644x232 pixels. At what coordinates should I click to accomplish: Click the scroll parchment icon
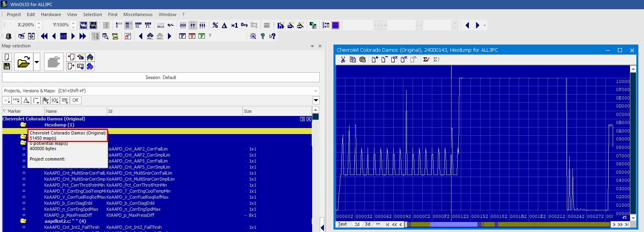[x=115, y=36]
